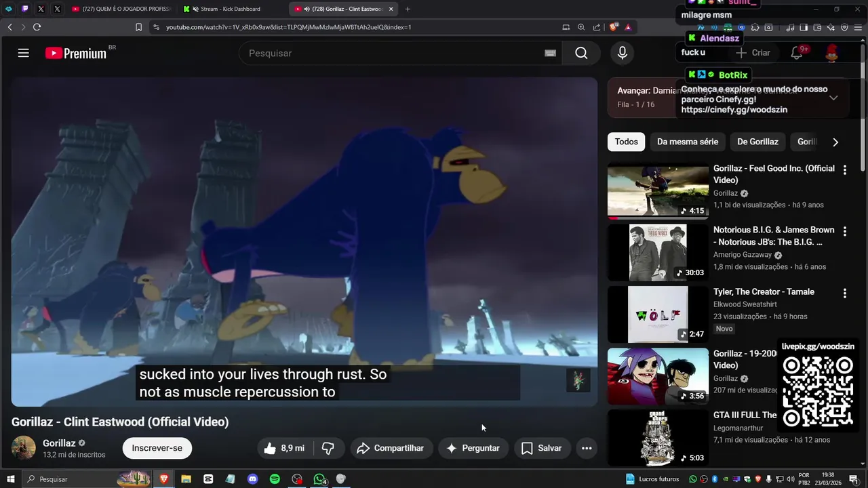
Task: Open the Notorious JB's video thumbnail
Action: coord(658,253)
